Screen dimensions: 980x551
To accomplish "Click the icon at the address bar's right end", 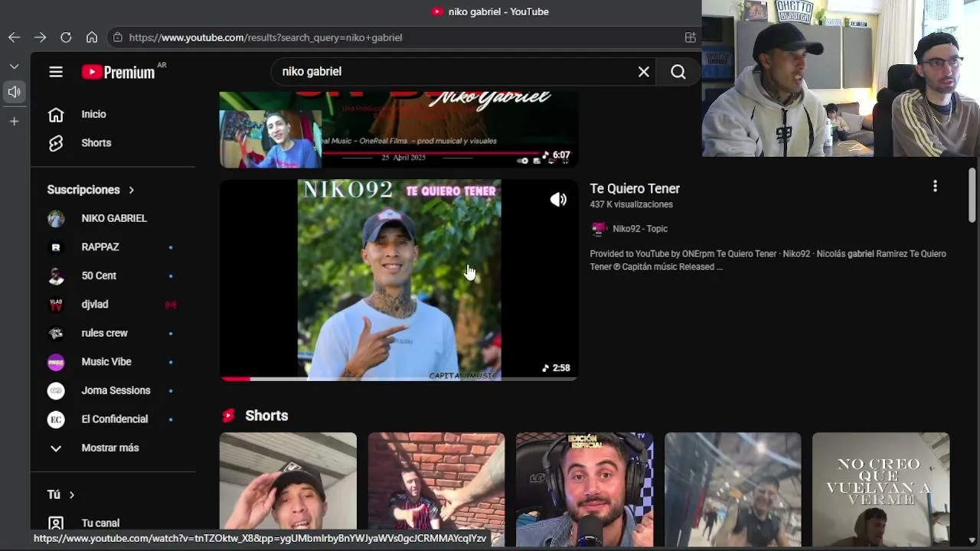I will pos(690,37).
